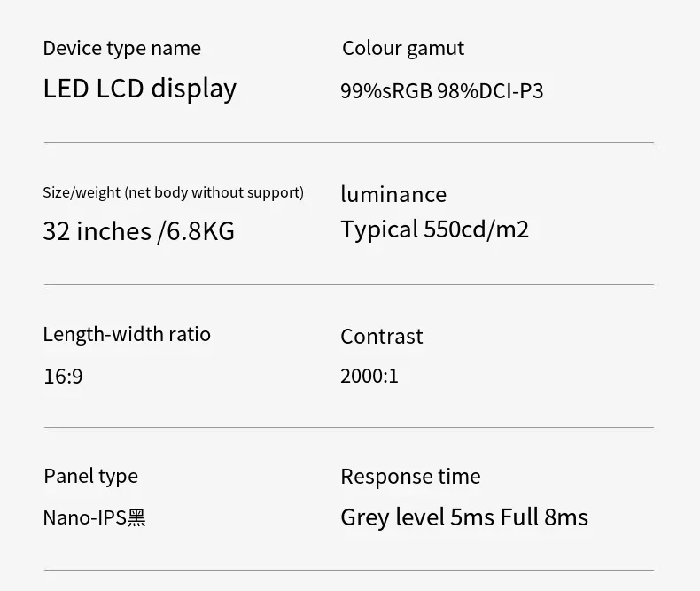
Task: Click the "Full 8ms" response value
Action: pos(544,517)
